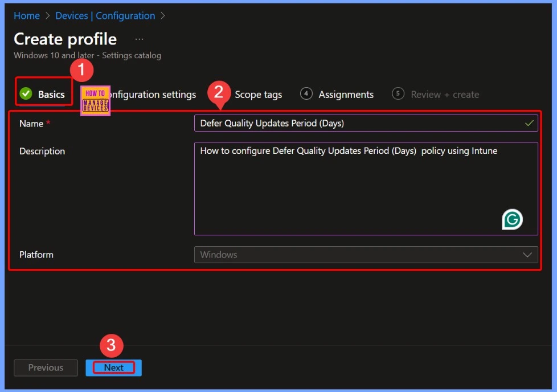Click the Previous button

coord(46,367)
